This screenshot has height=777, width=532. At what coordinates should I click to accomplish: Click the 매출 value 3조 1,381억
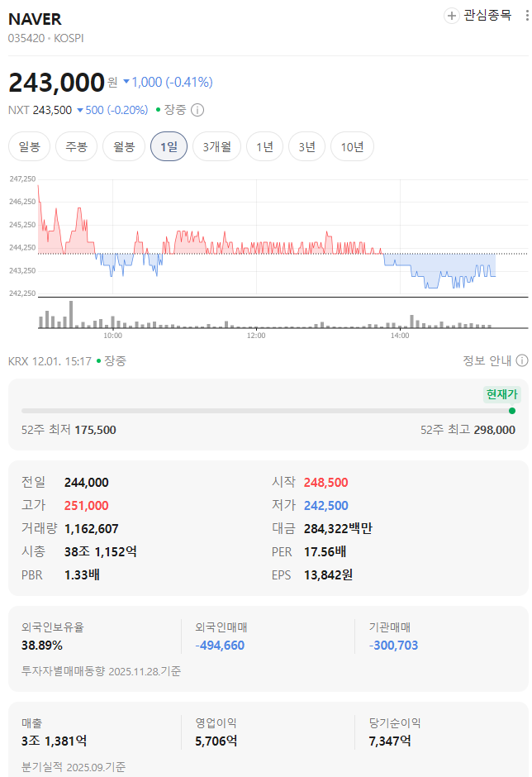click(x=54, y=741)
